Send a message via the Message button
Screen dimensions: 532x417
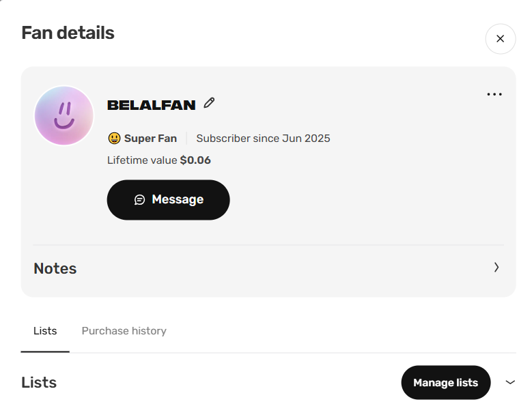[168, 200]
